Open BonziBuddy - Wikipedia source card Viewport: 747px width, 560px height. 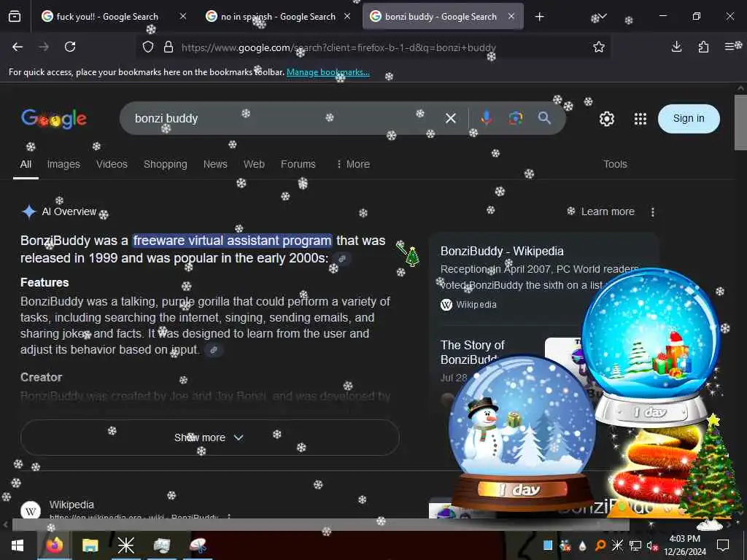(x=502, y=252)
